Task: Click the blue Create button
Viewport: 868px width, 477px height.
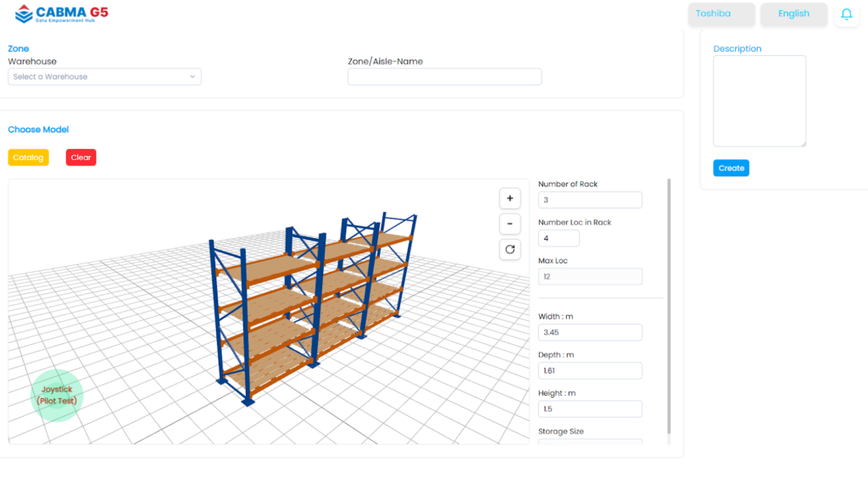Action: click(x=731, y=168)
